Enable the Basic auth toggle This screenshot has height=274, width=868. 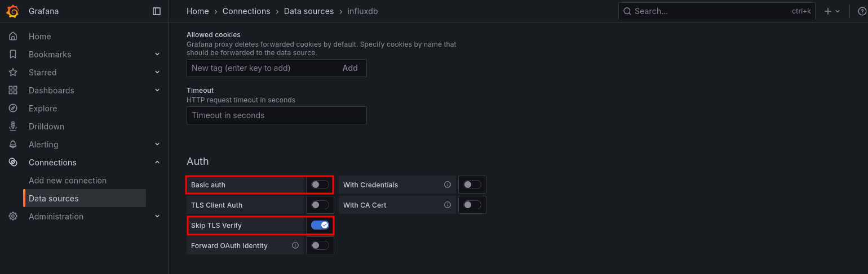tap(320, 185)
